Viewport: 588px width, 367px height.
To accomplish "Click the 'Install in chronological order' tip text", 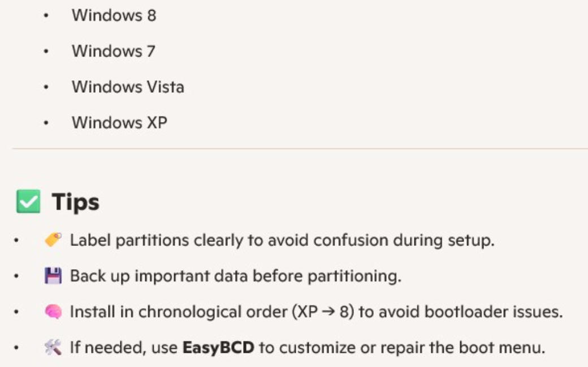I will (316, 312).
